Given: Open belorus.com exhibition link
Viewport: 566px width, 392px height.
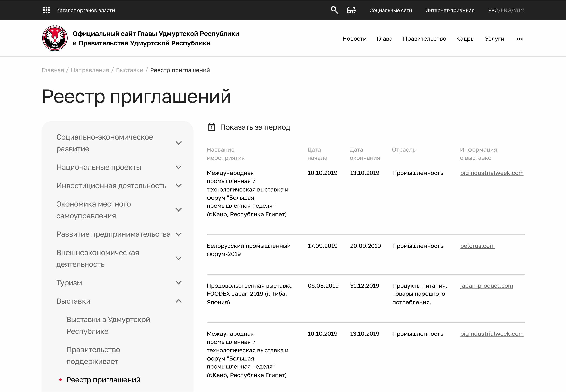Looking at the screenshot, I should (477, 246).
